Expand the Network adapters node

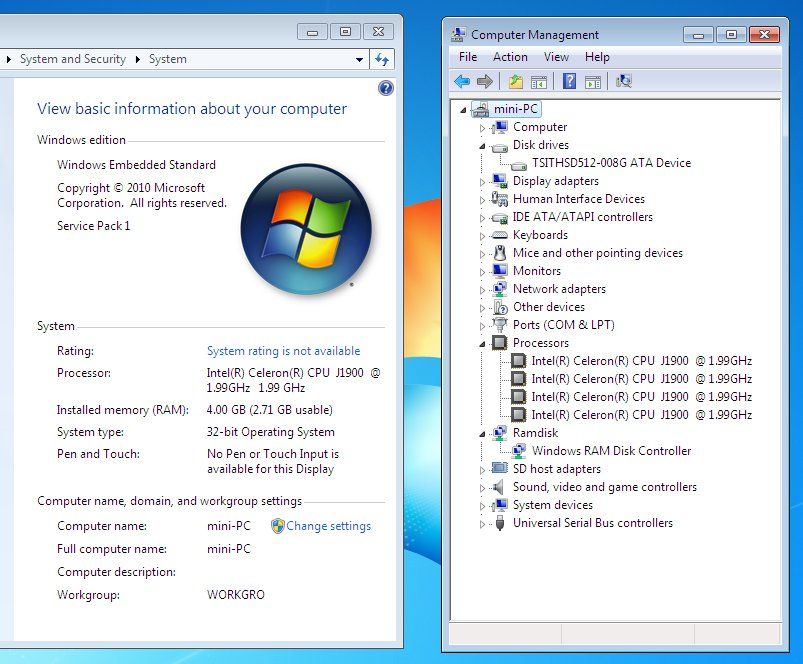click(482, 290)
